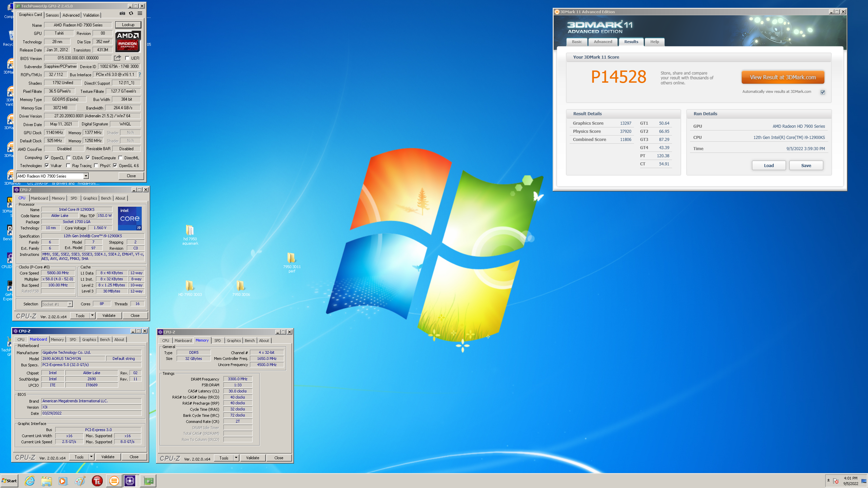Open Windows Media Player from taskbar
Image resolution: width=868 pixels, height=488 pixels.
point(63,481)
